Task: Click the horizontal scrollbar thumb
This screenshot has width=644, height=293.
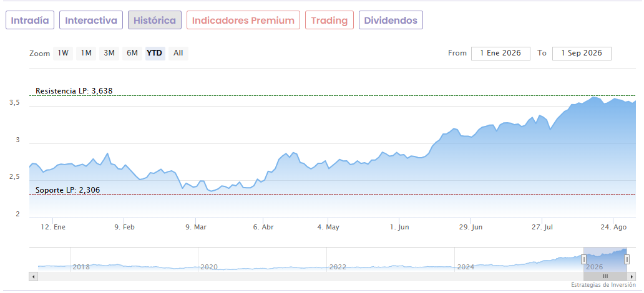Action: click(605, 277)
